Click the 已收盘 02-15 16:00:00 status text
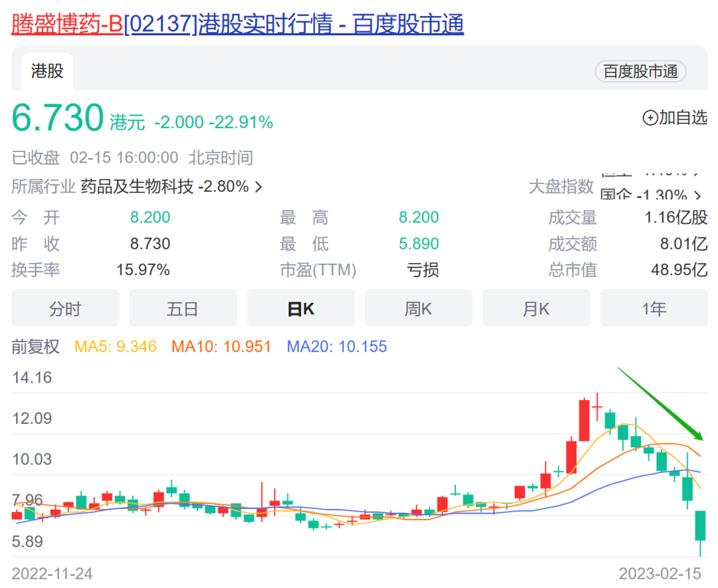Viewport: 718px width, 588px height. tap(95, 157)
